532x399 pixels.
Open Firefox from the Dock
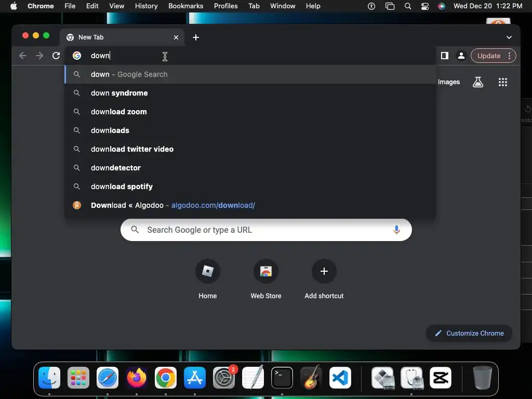[x=137, y=378]
